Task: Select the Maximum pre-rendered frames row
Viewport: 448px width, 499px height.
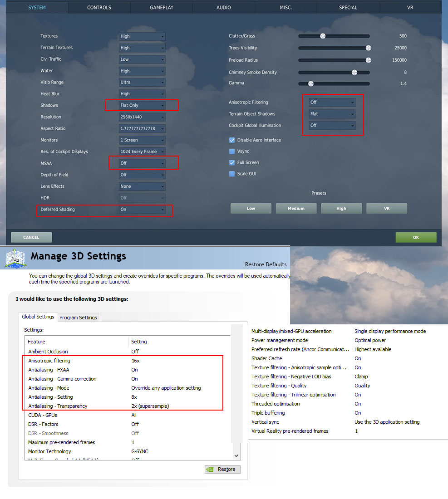Action: click(128, 442)
